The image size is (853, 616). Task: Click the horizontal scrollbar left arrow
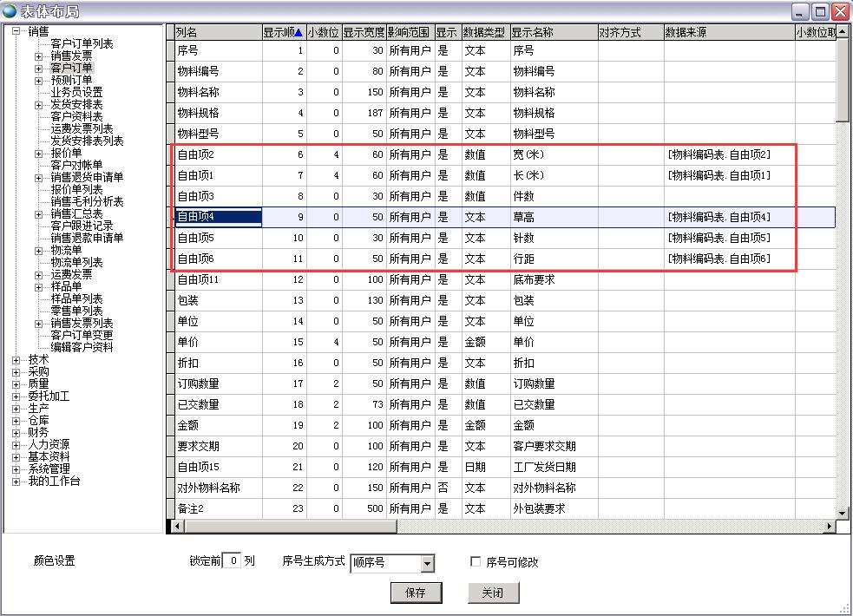pyautogui.click(x=178, y=527)
